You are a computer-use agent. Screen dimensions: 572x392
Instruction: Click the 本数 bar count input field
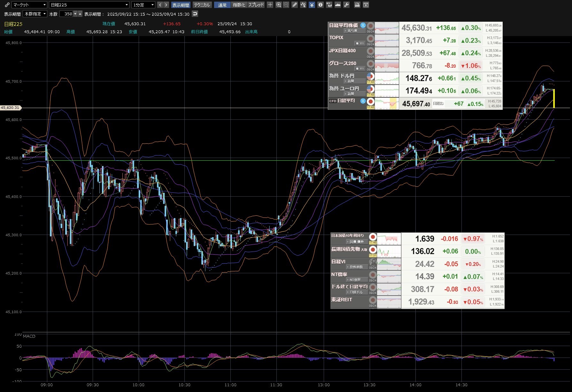click(66, 14)
